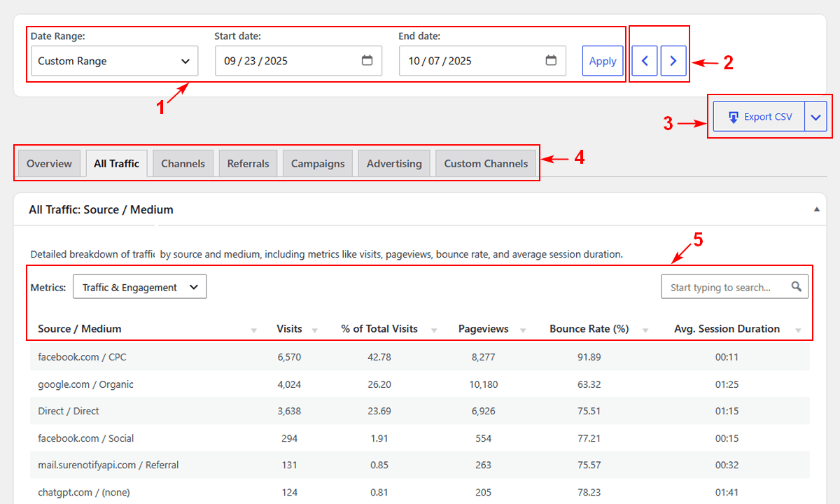The image size is (840, 504).
Task: Select the Direct / Direct row
Action: [420, 411]
